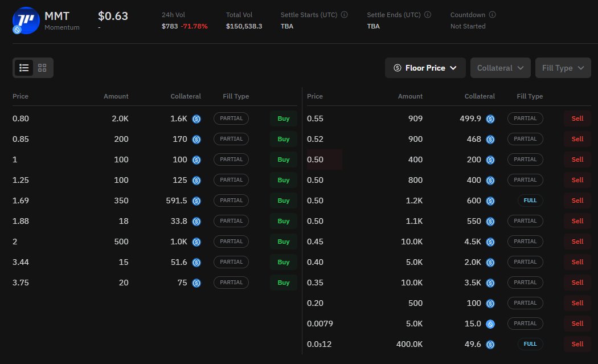
Task: Click the $150,538.3 total volume value
Action: 244,26
